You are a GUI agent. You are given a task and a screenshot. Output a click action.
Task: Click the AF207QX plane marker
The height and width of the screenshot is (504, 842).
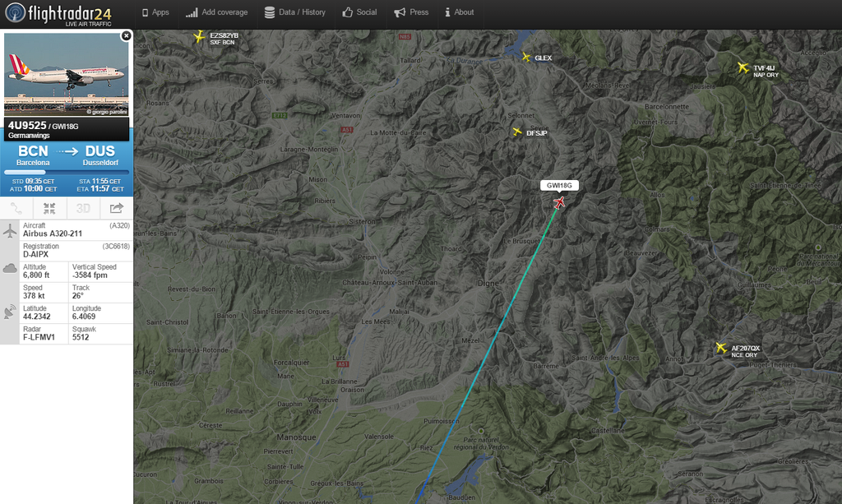(720, 348)
